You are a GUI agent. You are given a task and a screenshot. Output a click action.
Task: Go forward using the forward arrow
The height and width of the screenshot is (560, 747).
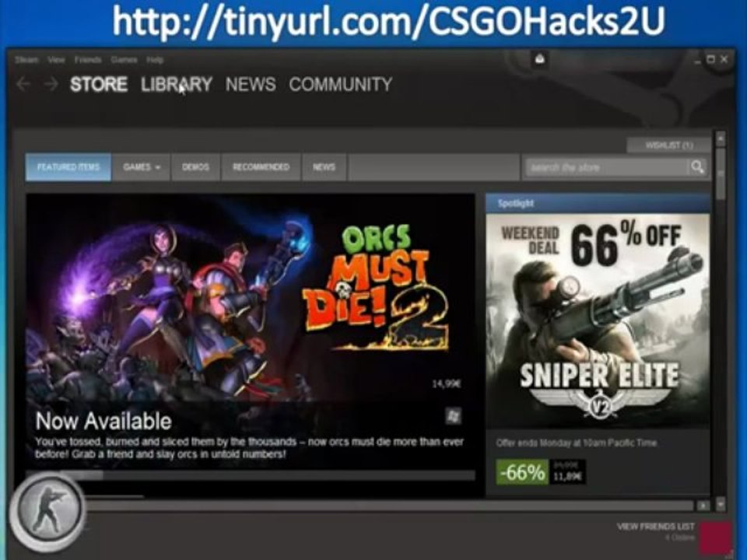point(51,84)
